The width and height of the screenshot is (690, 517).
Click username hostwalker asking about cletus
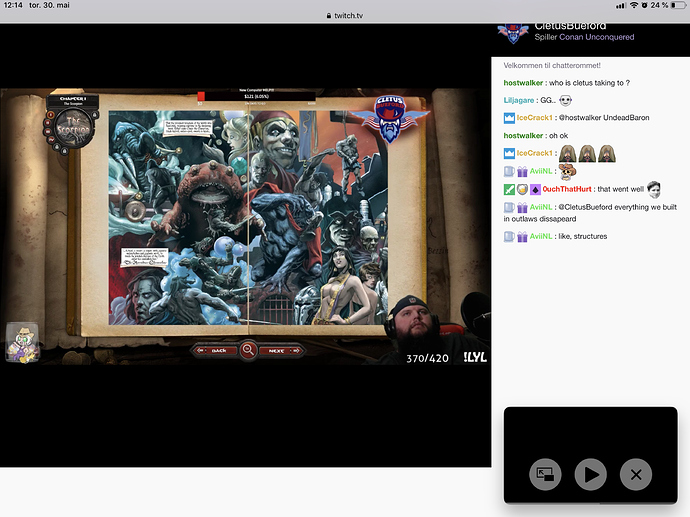[523, 83]
